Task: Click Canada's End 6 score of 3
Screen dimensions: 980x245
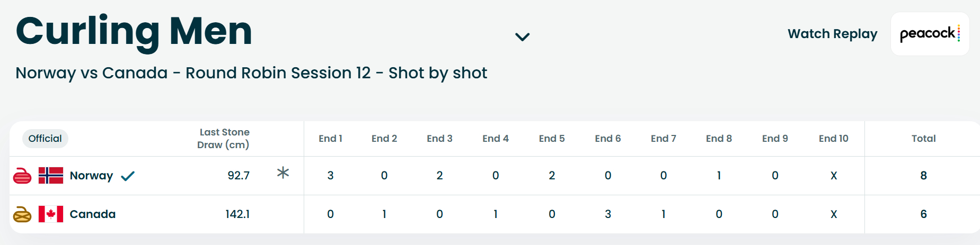Action: (x=608, y=214)
